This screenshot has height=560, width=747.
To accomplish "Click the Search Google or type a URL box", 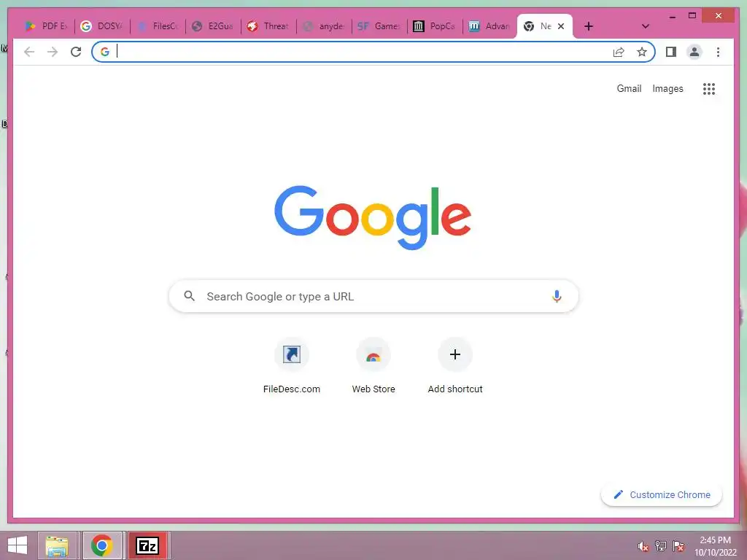I will [x=374, y=296].
